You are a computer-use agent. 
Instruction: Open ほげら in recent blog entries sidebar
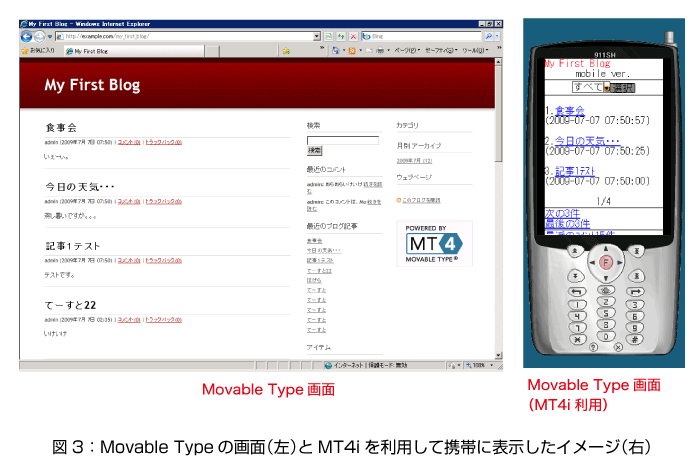(314, 280)
